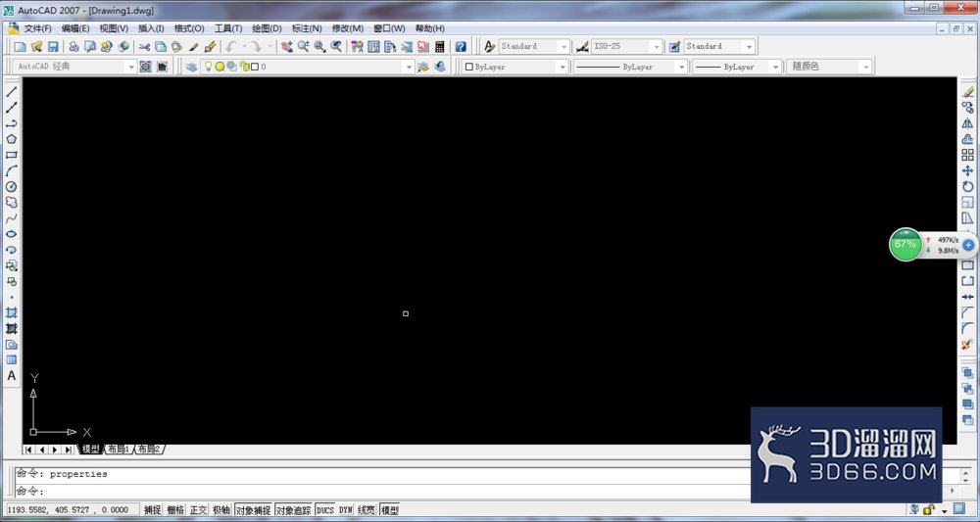Toggle 栅格 grid display
Image resolution: width=980 pixels, height=522 pixels.
click(x=175, y=510)
